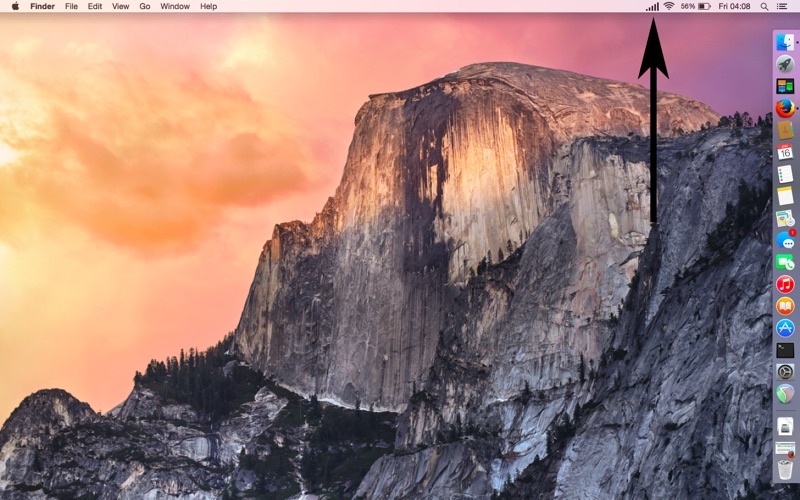
Task: Open iBooks orange icon
Action: click(785, 306)
